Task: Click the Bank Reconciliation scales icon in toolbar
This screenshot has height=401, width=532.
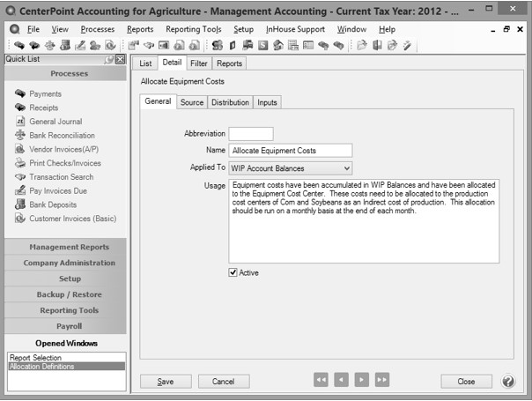Action: pos(50,45)
